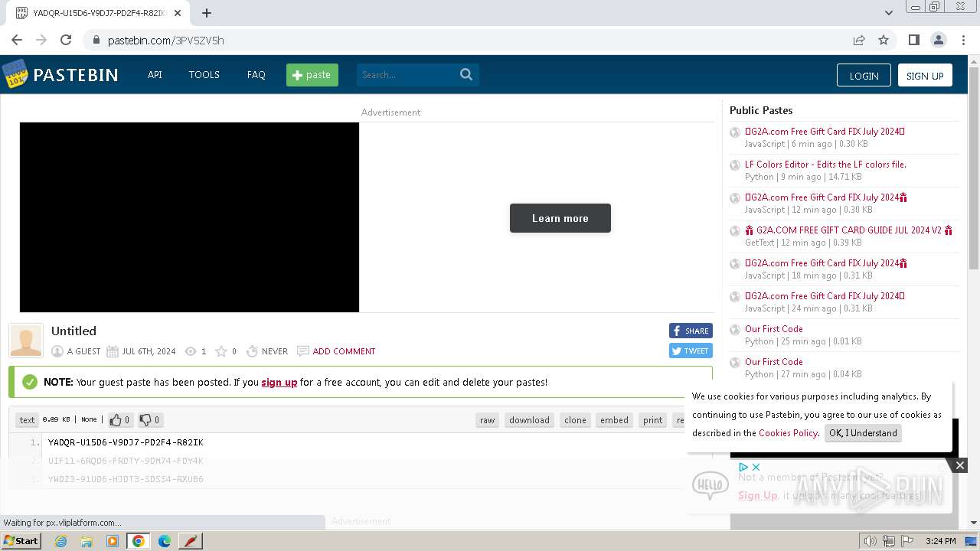The height and width of the screenshot is (551, 980).
Task: Click the volume speaker tray icon
Action: point(870,541)
